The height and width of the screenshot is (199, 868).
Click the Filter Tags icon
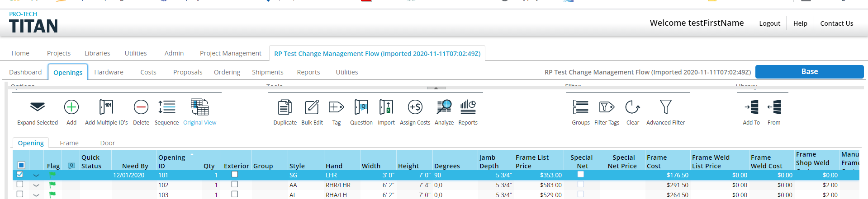pos(607,107)
